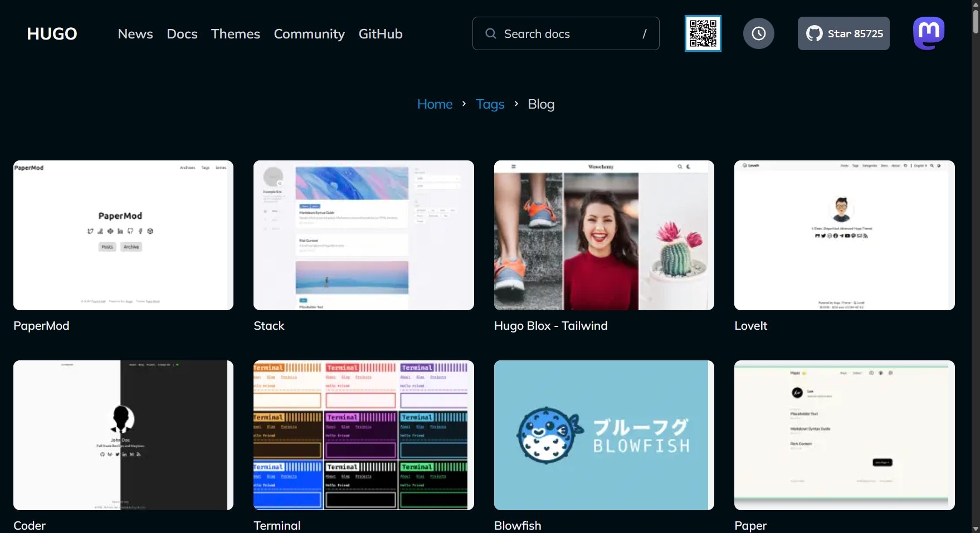
Task: Open the PaperMod theme preview thumbnail
Action: click(x=123, y=235)
